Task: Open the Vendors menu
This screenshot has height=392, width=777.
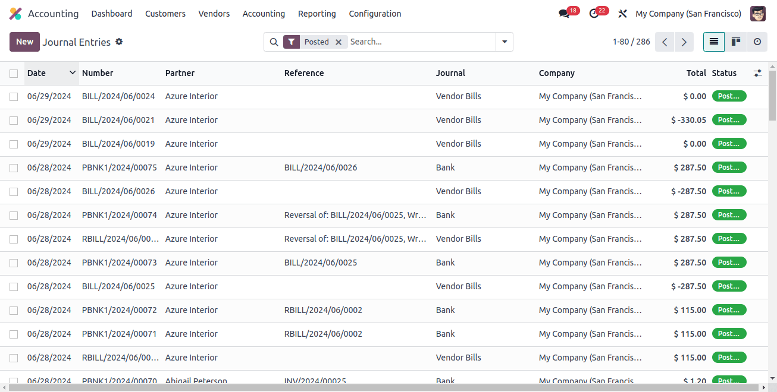Action: tap(214, 14)
